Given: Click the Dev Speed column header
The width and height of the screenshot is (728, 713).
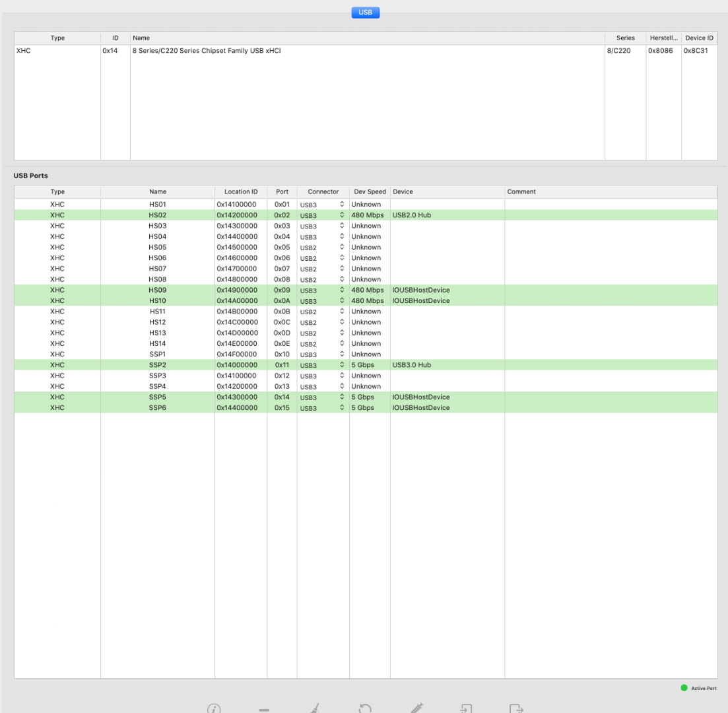Looking at the screenshot, I should 370,191.
